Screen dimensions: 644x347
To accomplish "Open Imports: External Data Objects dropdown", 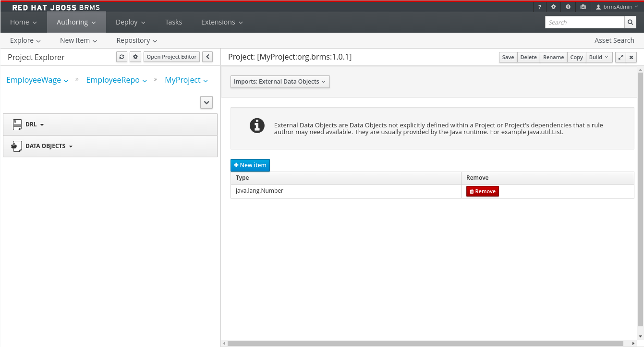I will tap(280, 82).
